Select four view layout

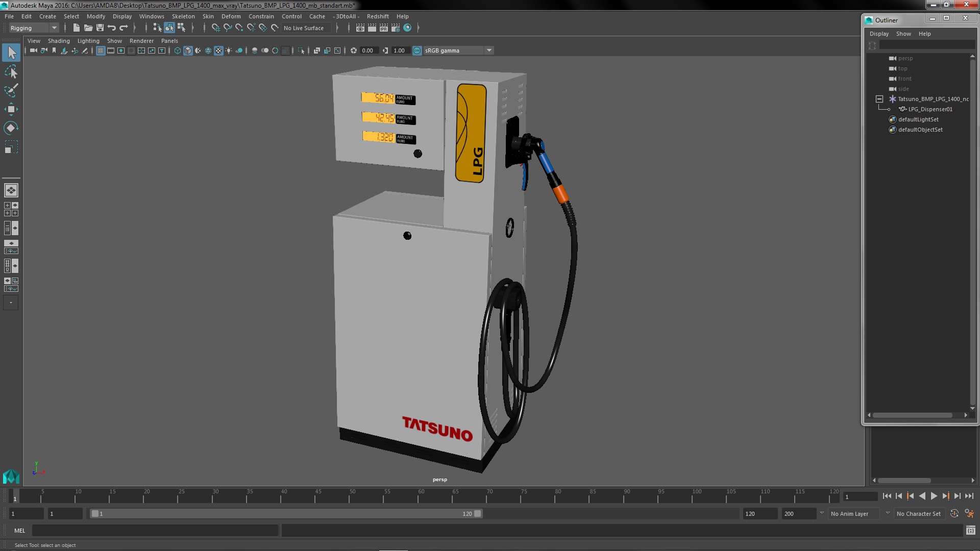pyautogui.click(x=11, y=209)
